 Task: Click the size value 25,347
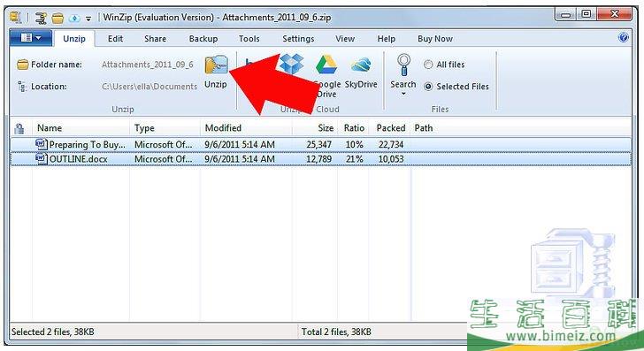coord(318,144)
